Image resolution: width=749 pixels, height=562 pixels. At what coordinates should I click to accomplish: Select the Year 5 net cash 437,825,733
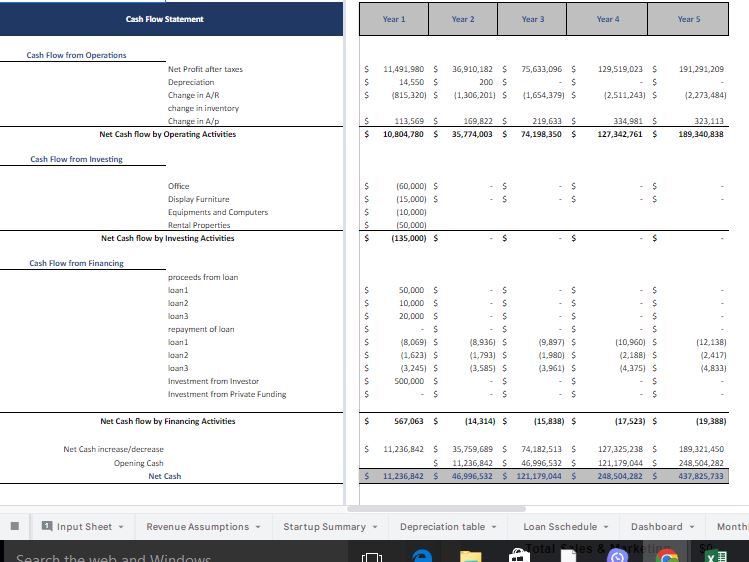tap(701, 476)
